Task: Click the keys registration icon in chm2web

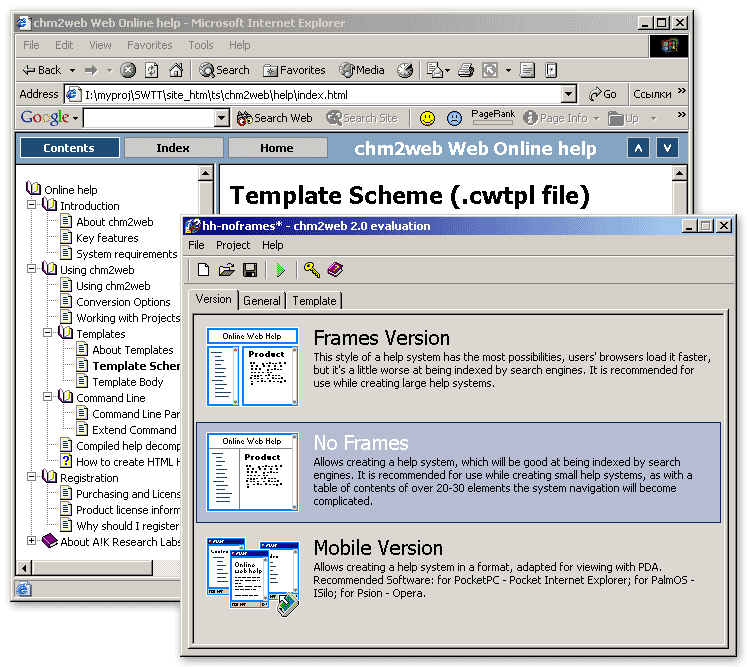Action: [x=312, y=270]
